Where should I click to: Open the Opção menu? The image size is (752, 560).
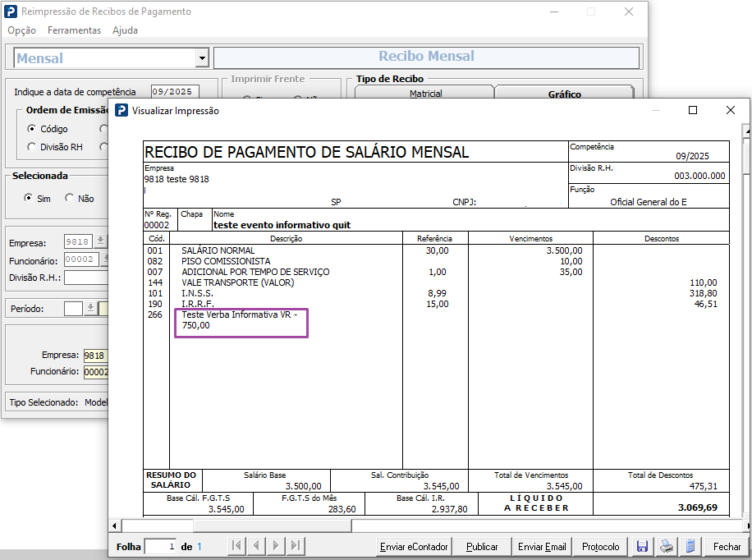(x=21, y=30)
